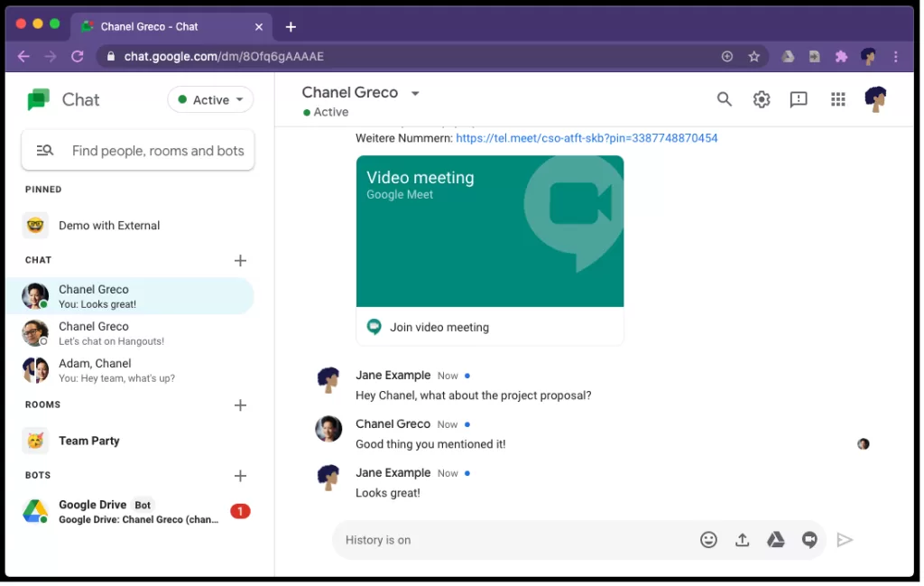Add a bot using plus button
The width and height of the screenshot is (924, 586).
click(240, 476)
